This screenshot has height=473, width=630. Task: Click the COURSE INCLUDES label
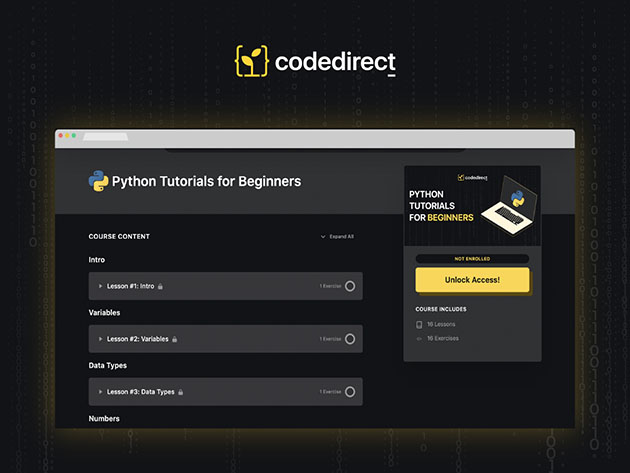click(441, 309)
